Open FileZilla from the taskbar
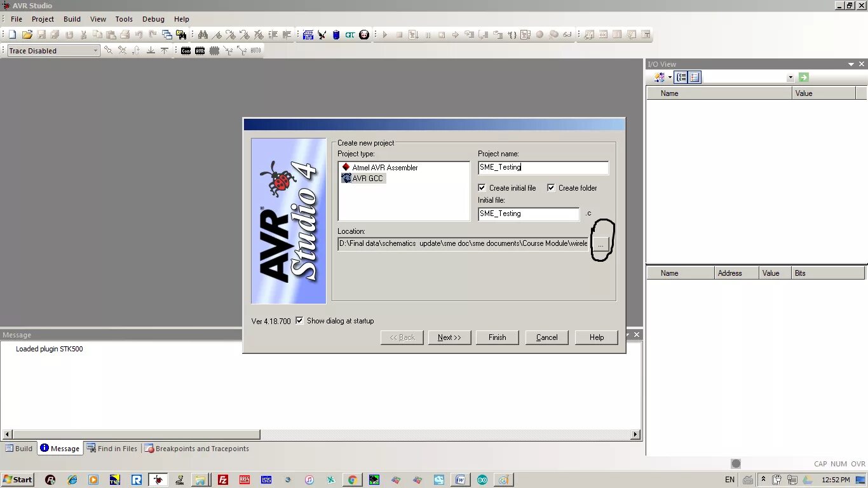Image resolution: width=868 pixels, height=488 pixels. (x=223, y=480)
